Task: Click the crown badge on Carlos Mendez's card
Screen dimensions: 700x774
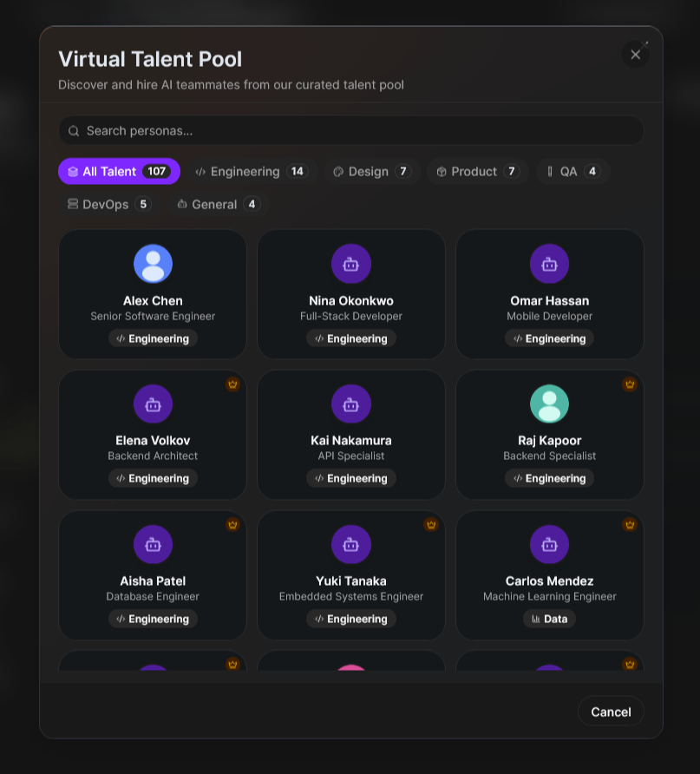Action: (630, 525)
